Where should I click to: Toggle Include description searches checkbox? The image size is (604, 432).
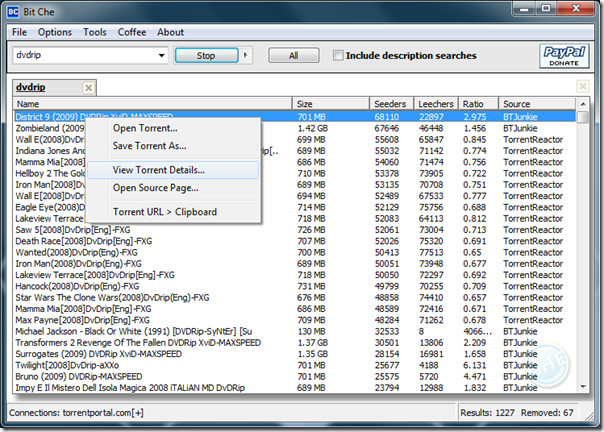[x=338, y=55]
